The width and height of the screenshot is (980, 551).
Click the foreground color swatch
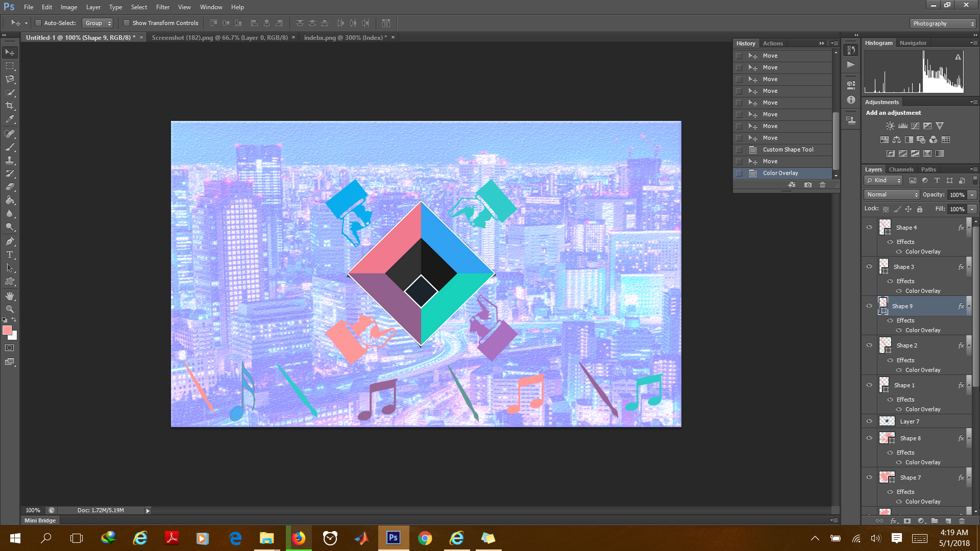click(x=7, y=331)
